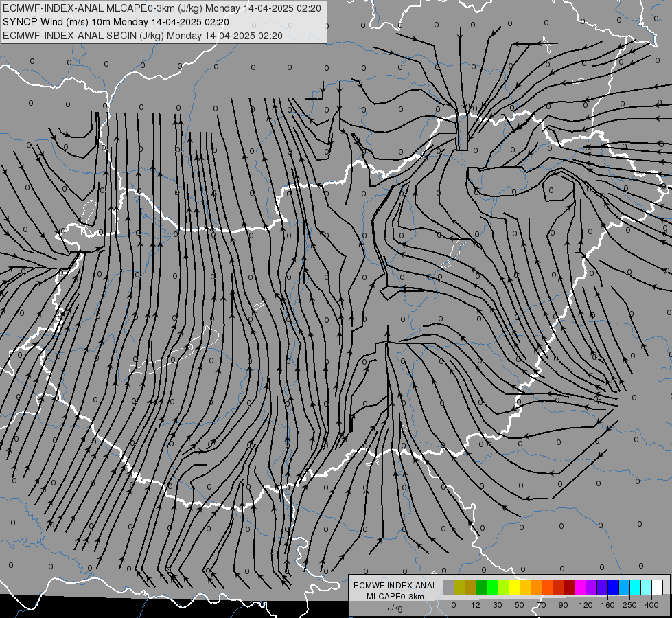672x618 pixels.
Task: Click the legend scale value 250
Action: click(x=629, y=605)
